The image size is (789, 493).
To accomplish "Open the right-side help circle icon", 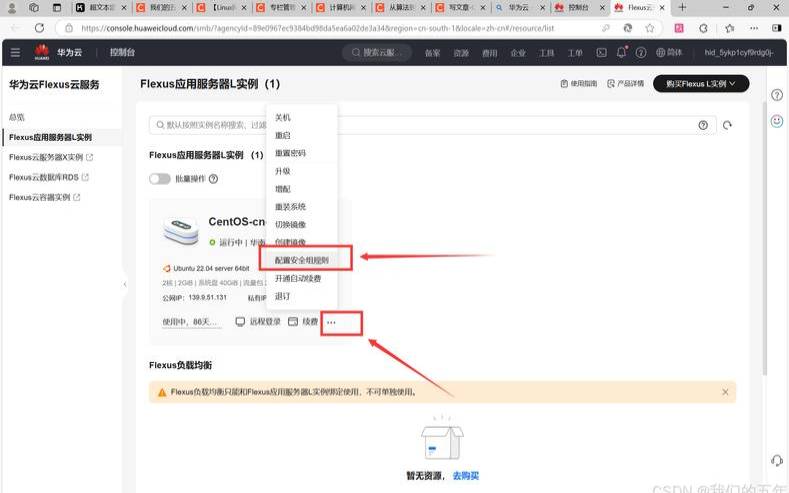I will point(777,95).
